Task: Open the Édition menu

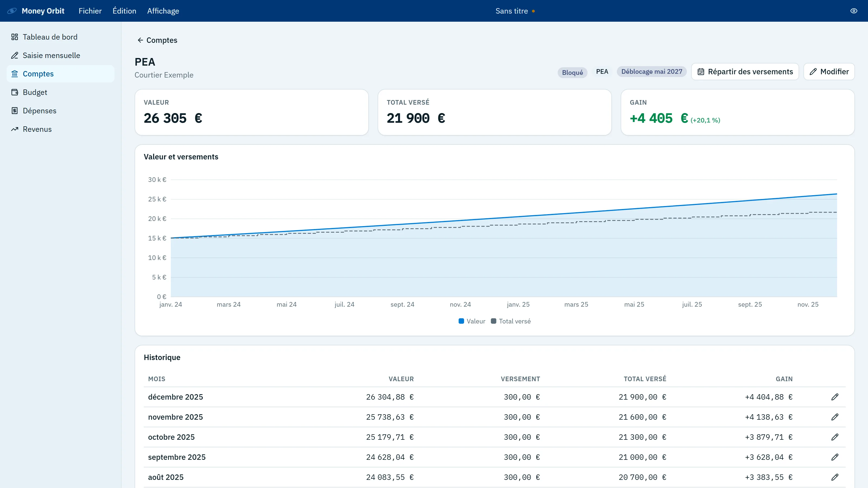Action: (x=124, y=11)
